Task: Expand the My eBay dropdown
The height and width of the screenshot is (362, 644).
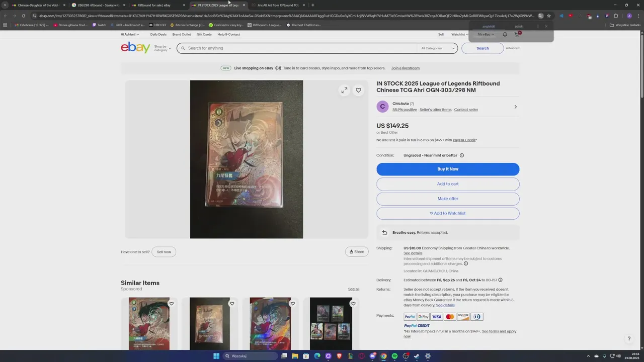Action: [x=486, y=34]
